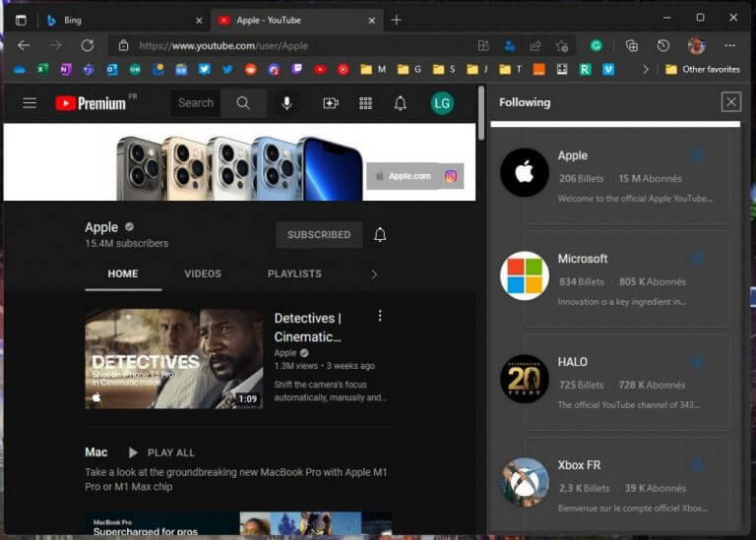Open Edge Settings and more menu
The width and height of the screenshot is (756, 540).
tap(730, 46)
